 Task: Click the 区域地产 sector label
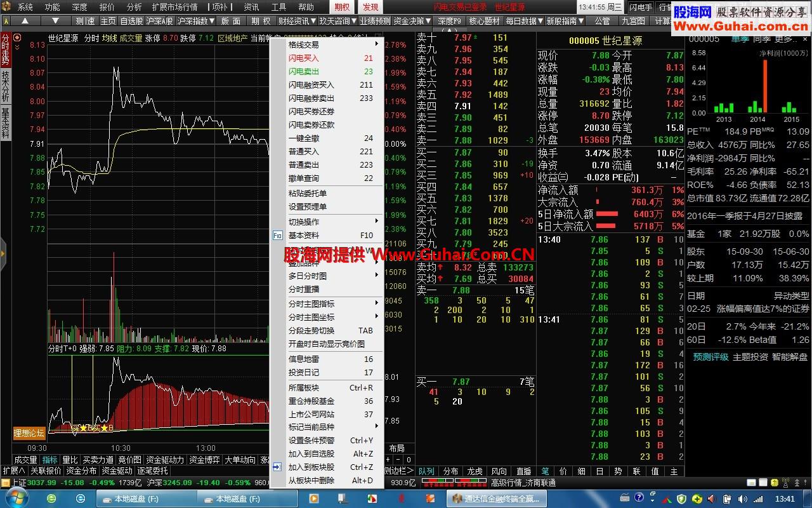232,38
